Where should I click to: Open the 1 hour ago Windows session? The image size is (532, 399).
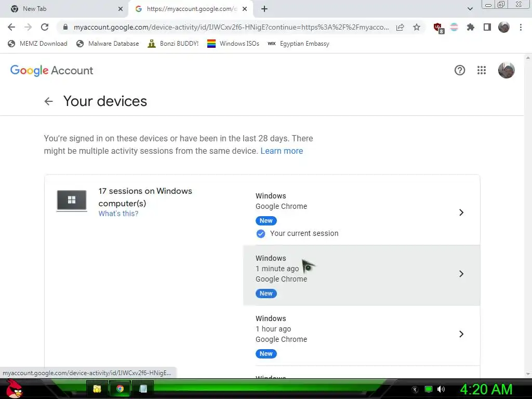click(362, 335)
